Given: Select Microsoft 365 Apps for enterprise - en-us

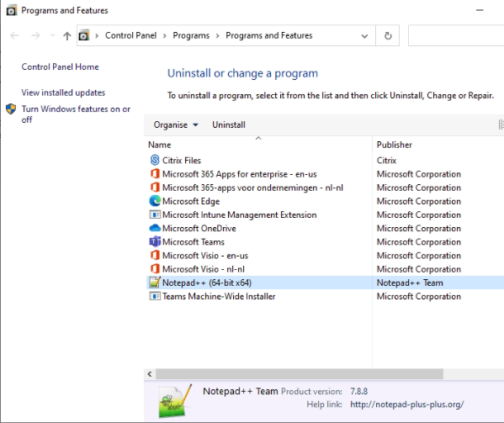Looking at the screenshot, I should [x=240, y=174].
